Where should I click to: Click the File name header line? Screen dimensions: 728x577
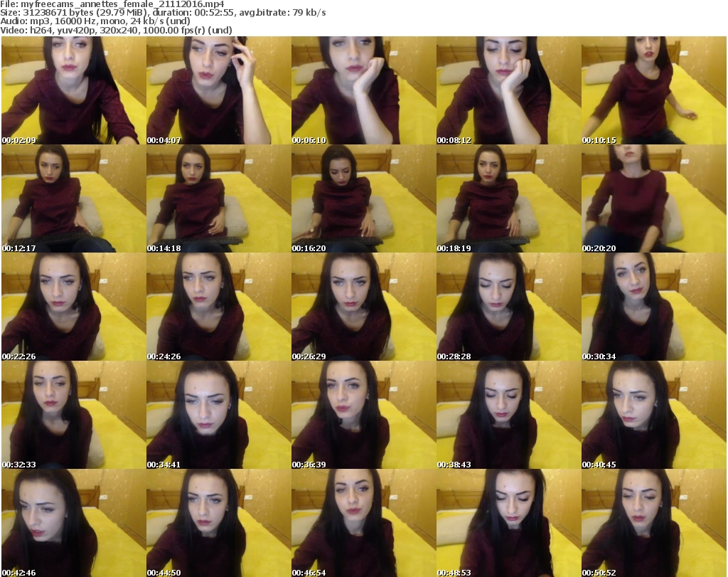coord(112,4)
